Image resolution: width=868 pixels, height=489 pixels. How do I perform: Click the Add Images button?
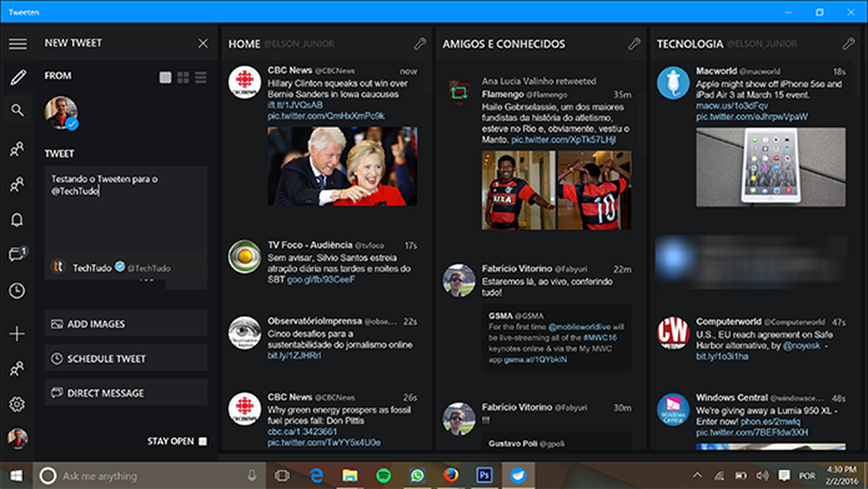126,323
